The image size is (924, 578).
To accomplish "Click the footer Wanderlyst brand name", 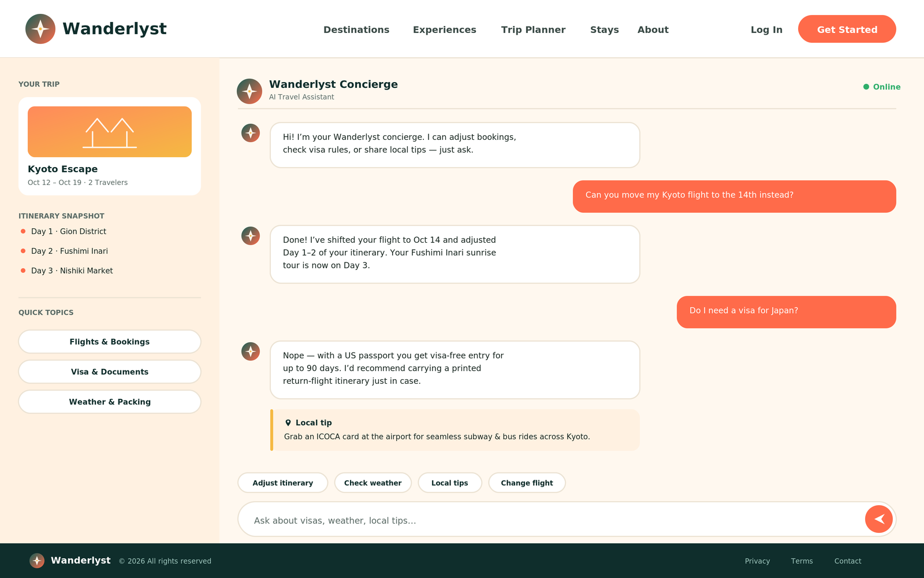I will 81,560.
